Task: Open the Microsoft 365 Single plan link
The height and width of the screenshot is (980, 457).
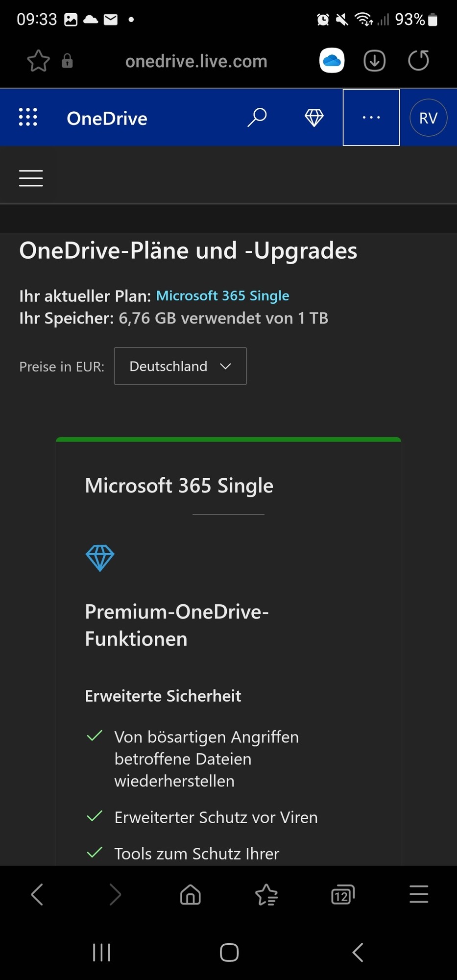Action: [222, 296]
